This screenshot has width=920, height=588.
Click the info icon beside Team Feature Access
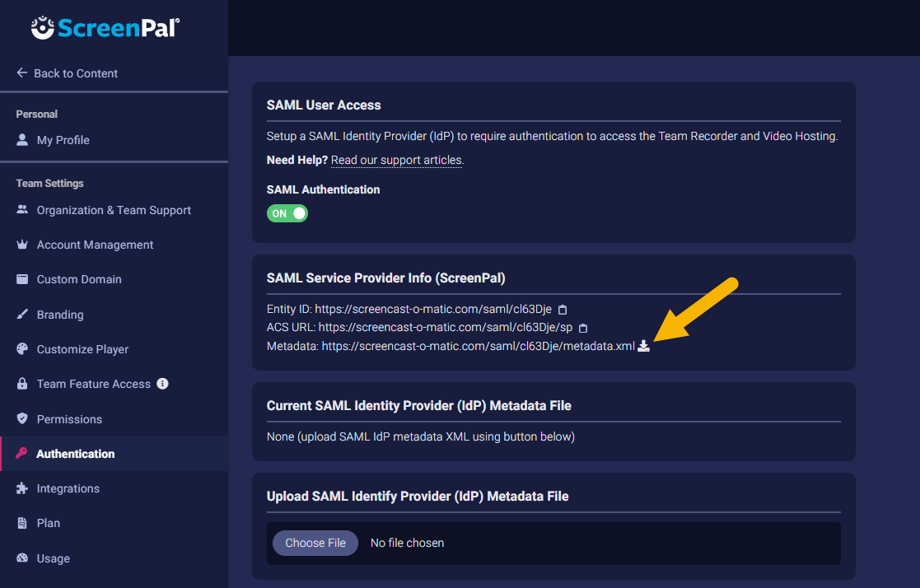(162, 383)
